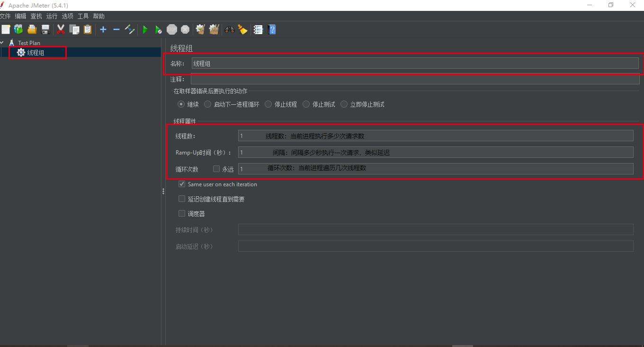This screenshot has width=644, height=347.
Task: Open the 帮助 menu
Action: pyautogui.click(x=98, y=16)
